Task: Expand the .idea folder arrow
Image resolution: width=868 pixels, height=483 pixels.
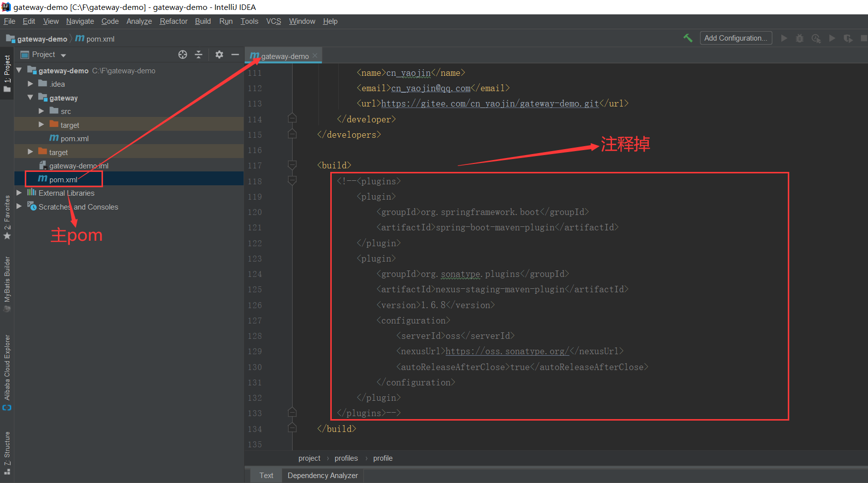Action: coord(30,84)
